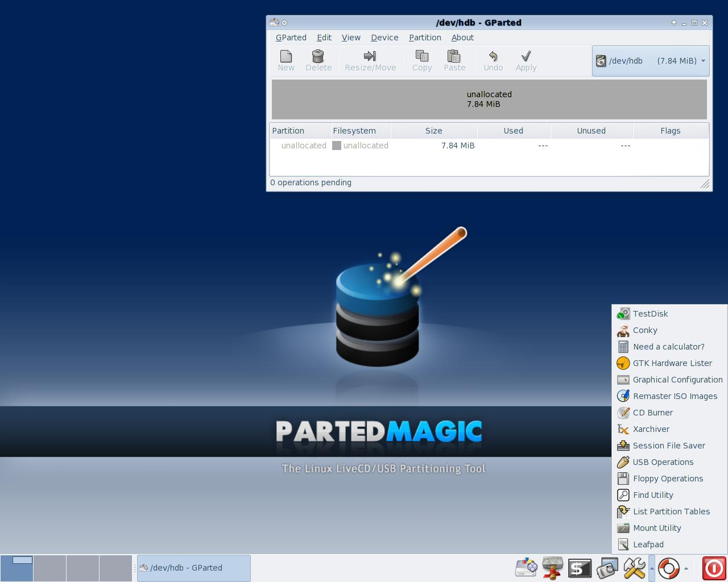Open the terminal dollar-sign icon in the taskbar
The height and width of the screenshot is (582, 728).
click(x=580, y=568)
